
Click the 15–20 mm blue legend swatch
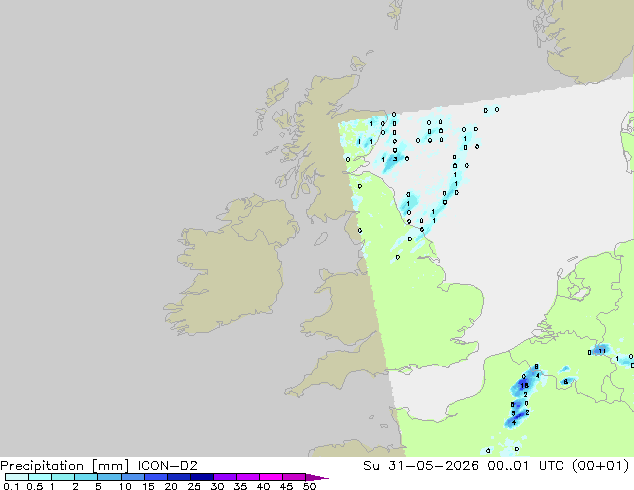click(x=156, y=477)
